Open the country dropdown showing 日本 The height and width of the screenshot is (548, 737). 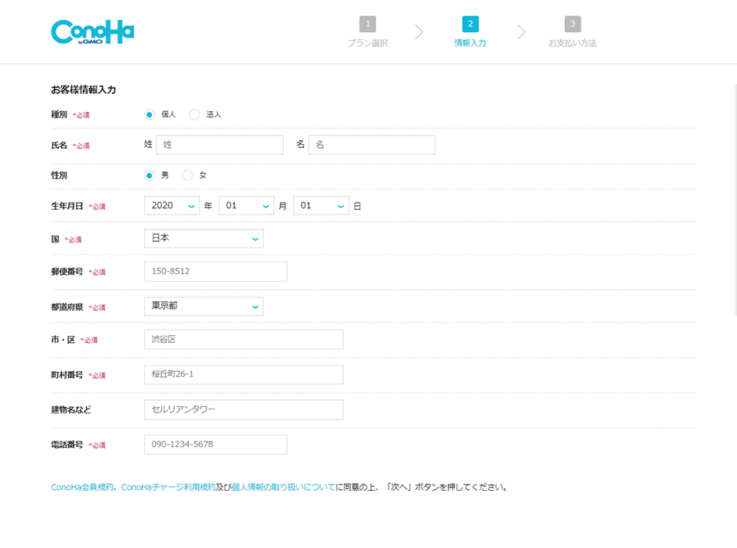(204, 239)
